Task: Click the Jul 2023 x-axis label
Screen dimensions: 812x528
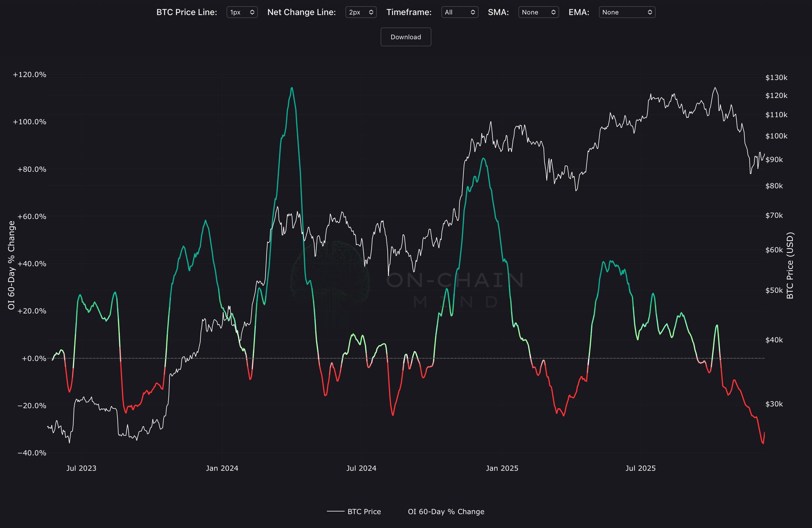Action: tap(81, 468)
